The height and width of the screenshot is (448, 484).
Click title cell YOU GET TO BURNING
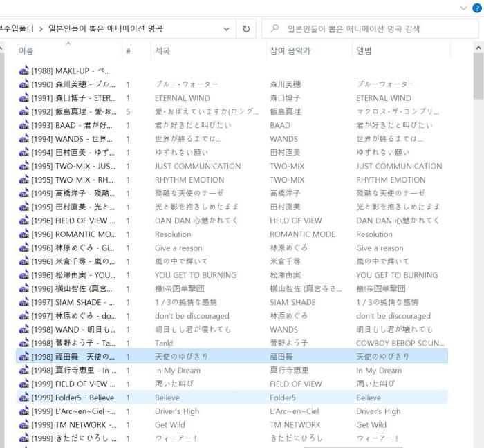(196, 275)
